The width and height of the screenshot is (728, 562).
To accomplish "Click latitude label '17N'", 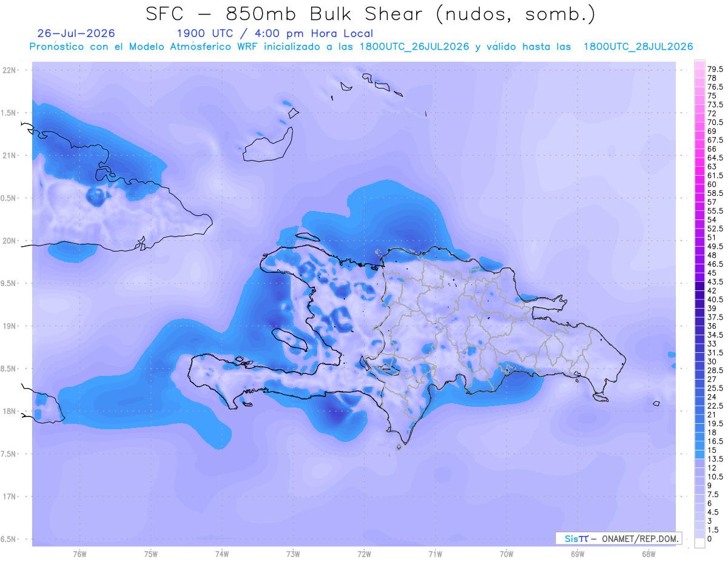I will coord(10,497).
